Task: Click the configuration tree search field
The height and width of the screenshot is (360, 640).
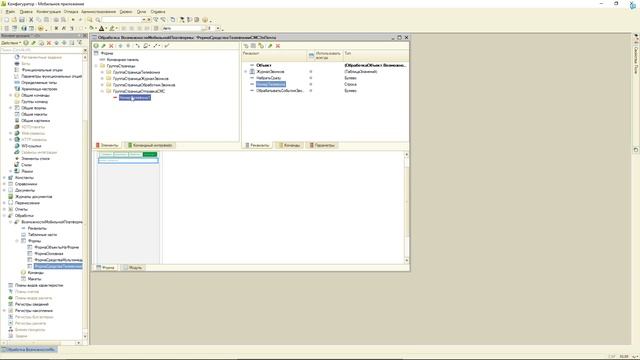Action: tap(42, 50)
